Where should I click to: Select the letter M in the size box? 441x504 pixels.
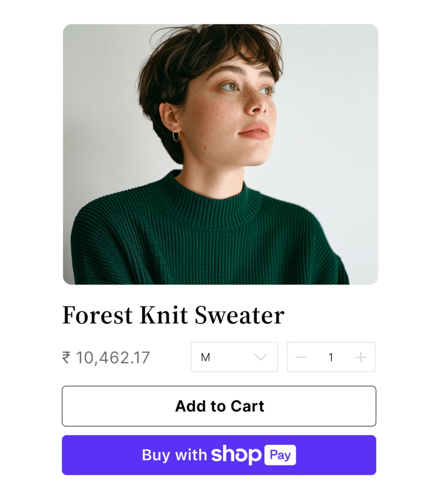click(x=205, y=357)
